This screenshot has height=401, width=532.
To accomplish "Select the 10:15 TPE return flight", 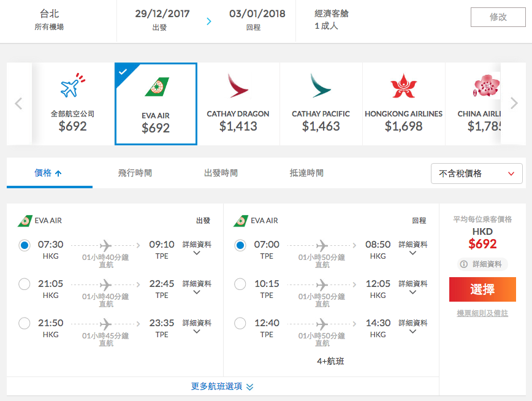I will click(x=240, y=285).
